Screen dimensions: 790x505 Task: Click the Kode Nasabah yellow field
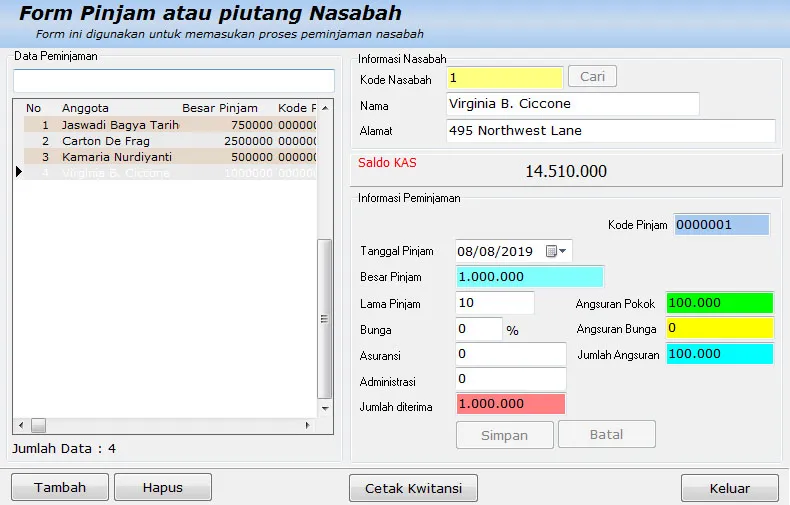point(504,78)
